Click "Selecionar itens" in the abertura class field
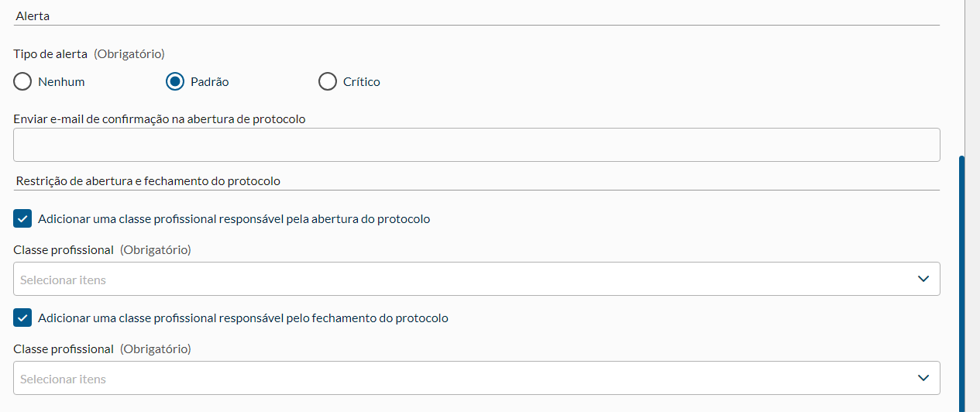 pos(64,280)
